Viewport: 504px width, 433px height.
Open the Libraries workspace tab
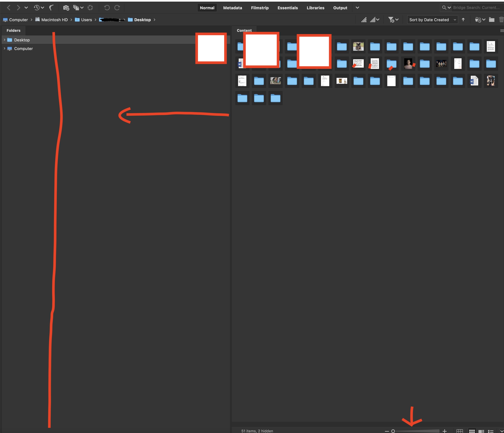point(315,8)
